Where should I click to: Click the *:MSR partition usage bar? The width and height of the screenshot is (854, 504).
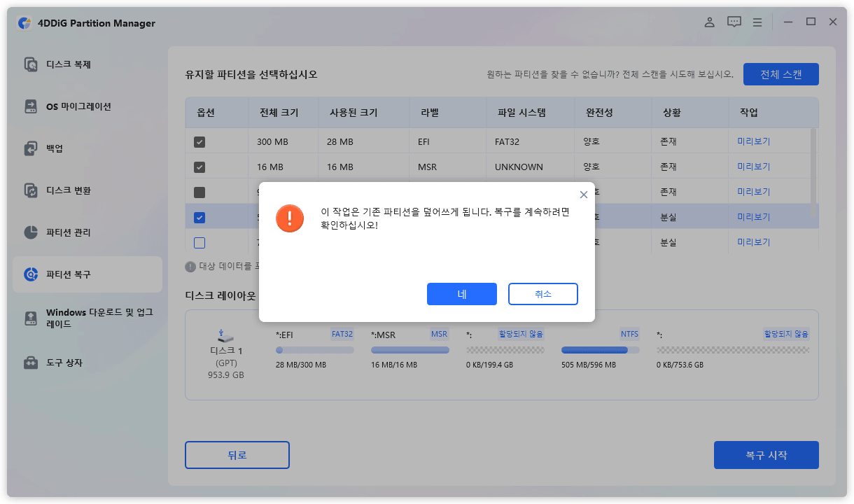410,350
